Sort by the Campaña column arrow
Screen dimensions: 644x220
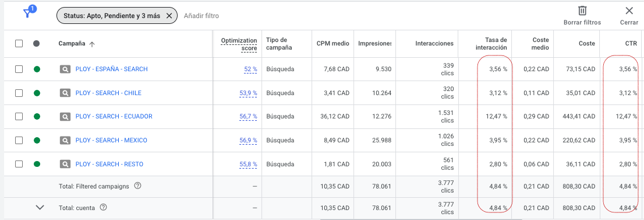pyautogui.click(x=92, y=44)
